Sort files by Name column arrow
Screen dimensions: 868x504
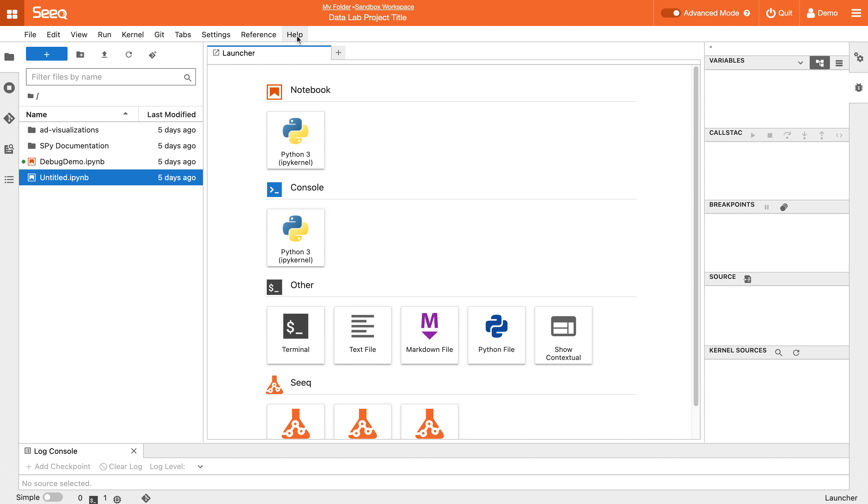[125, 114]
